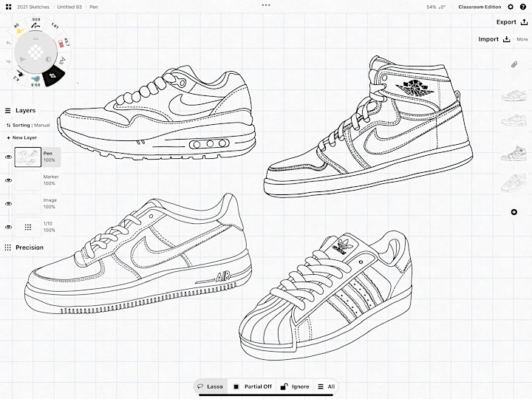Collapse the Layers panel header

click(x=25, y=111)
